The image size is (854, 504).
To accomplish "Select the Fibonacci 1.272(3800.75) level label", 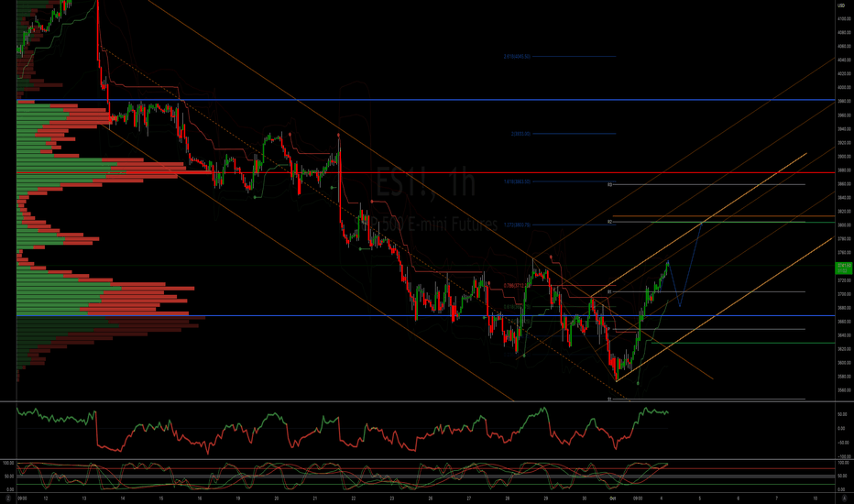I will (x=517, y=225).
